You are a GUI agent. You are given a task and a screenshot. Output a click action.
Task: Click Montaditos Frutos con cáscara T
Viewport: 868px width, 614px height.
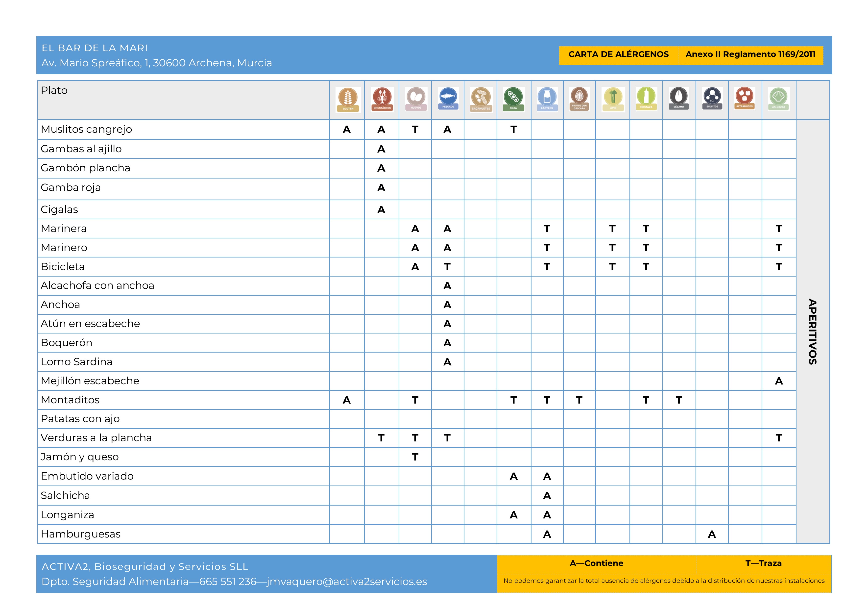(x=579, y=400)
